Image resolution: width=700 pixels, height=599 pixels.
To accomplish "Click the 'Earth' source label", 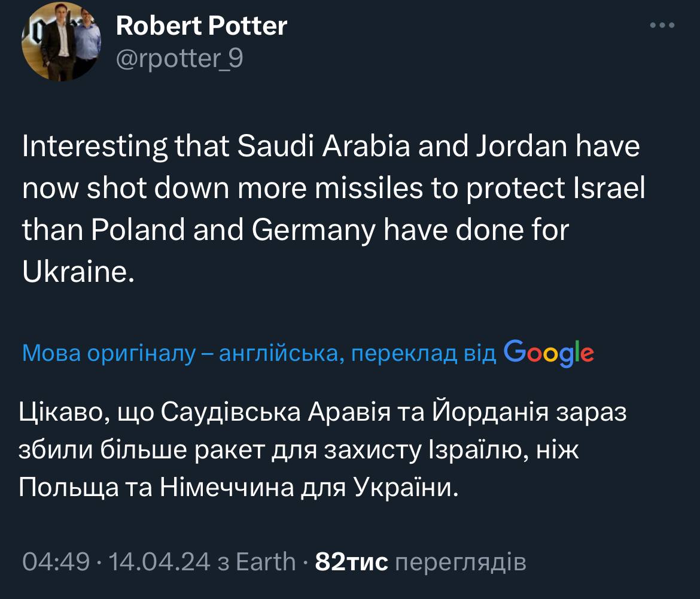I will click(266, 562).
